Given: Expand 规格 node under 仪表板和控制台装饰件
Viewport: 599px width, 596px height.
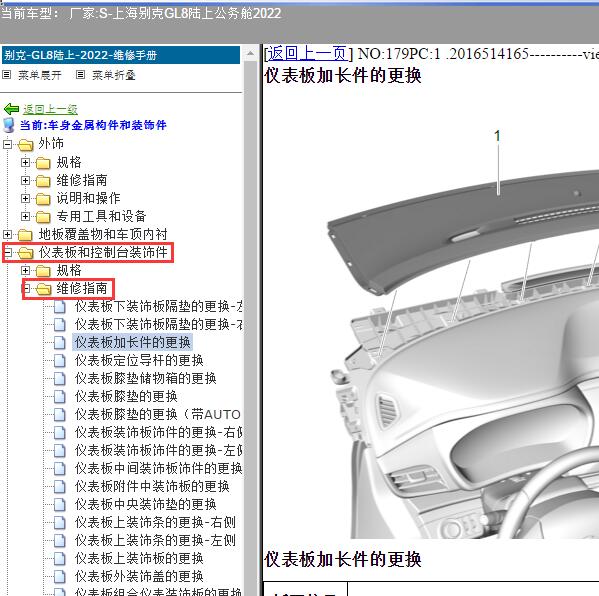Looking at the screenshot, I should pyautogui.click(x=25, y=270).
